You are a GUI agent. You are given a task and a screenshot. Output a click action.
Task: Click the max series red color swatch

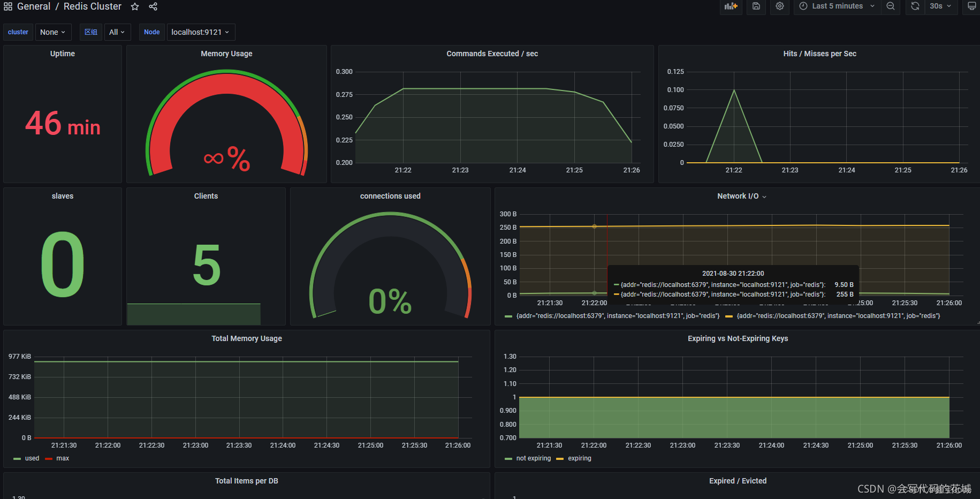tap(49, 459)
